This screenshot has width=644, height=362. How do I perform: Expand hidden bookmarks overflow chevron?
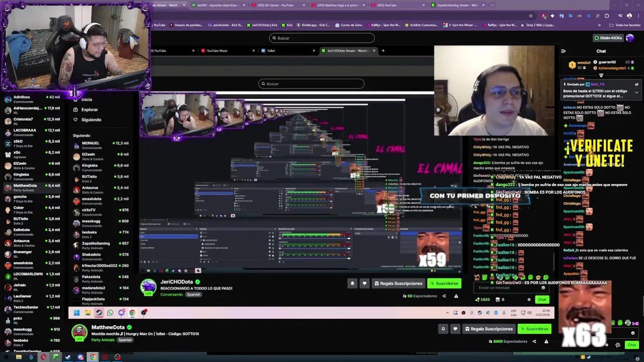pyautogui.click(x=599, y=25)
